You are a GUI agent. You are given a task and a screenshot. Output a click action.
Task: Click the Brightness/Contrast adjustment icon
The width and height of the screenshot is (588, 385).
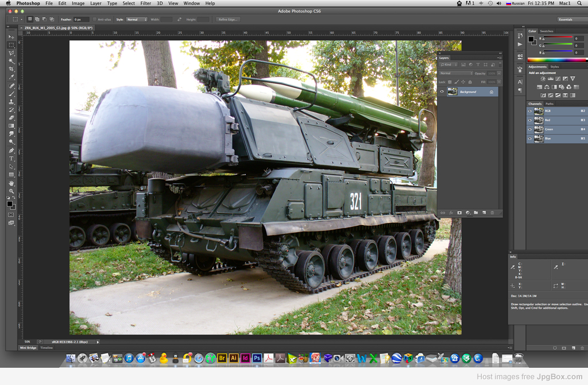click(543, 79)
